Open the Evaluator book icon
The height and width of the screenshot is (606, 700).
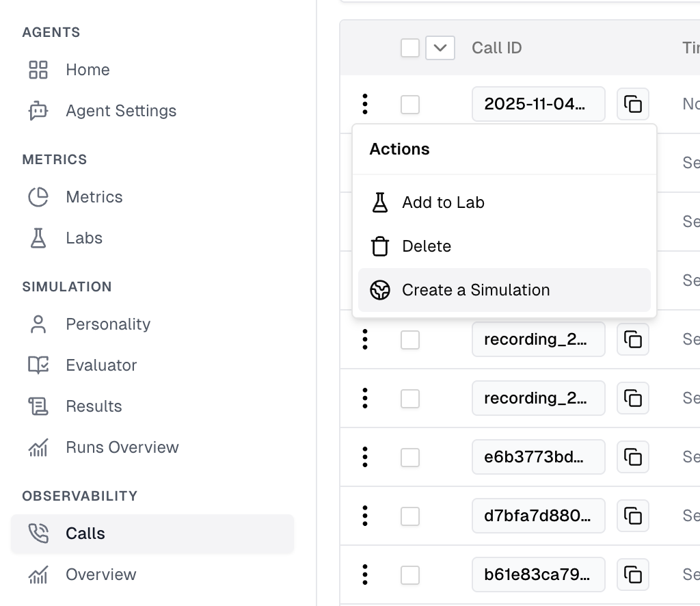click(x=38, y=365)
